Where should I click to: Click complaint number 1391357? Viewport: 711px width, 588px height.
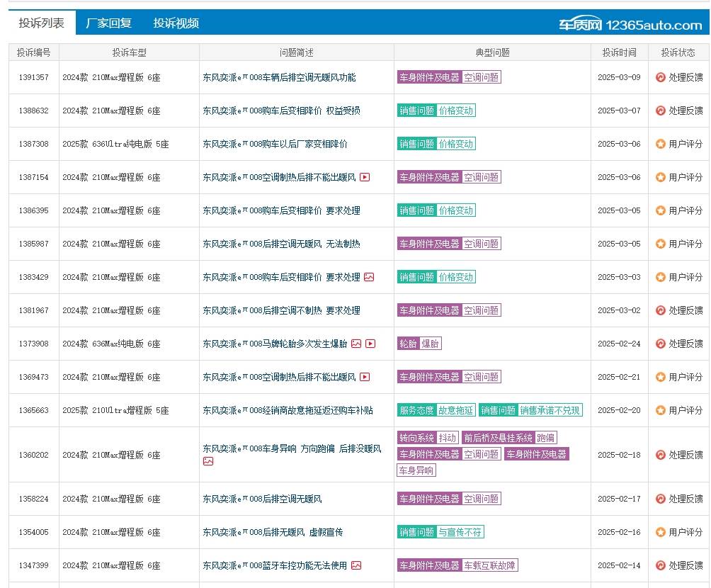(33, 77)
